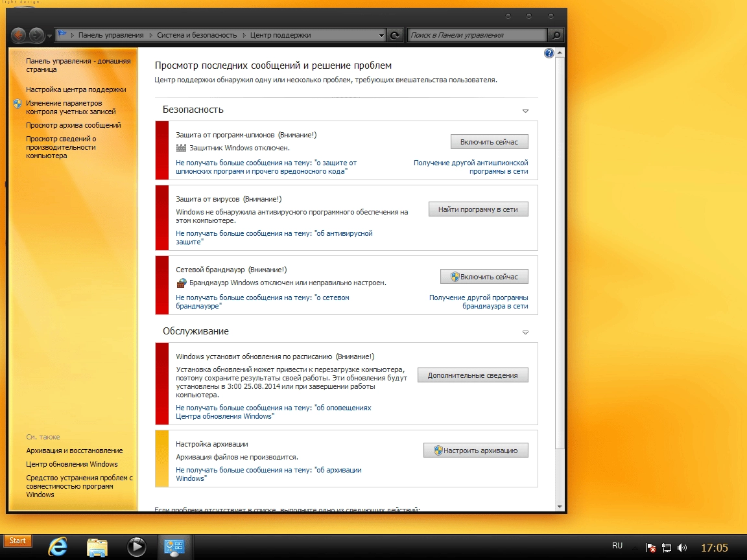Open 'Панель управления - домашняя страница' link
Screen dimensions: 747x560
(78, 65)
